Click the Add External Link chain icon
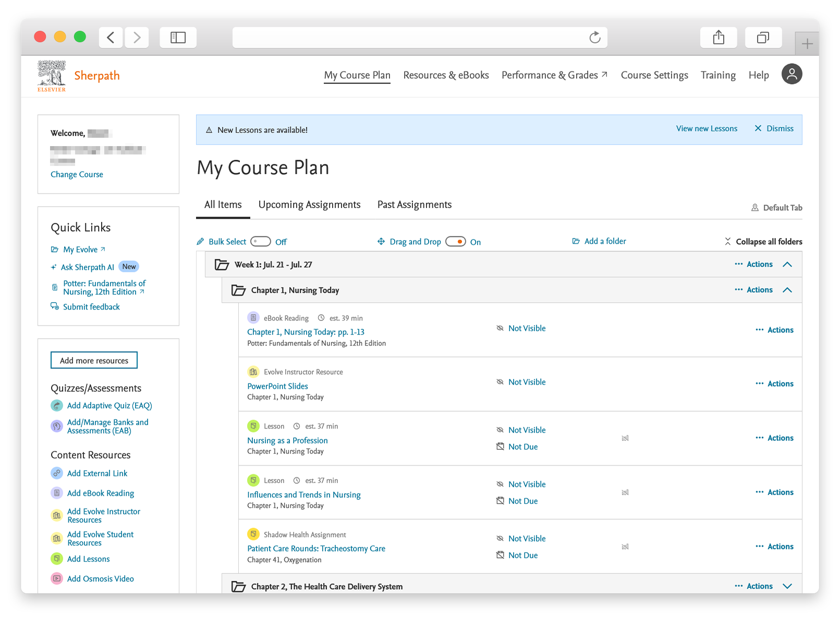This screenshot has width=840, height=634. click(57, 473)
